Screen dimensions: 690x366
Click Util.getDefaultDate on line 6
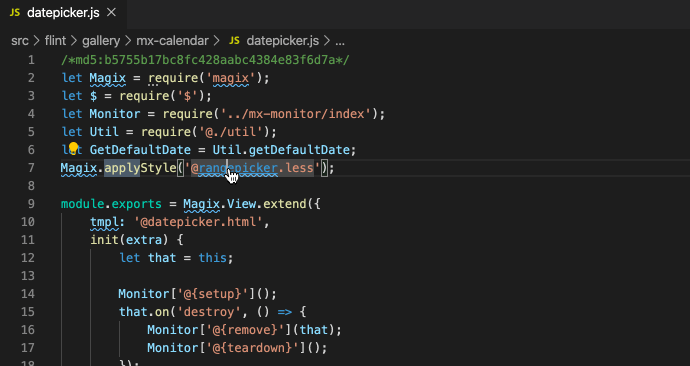pyautogui.click(x=281, y=150)
